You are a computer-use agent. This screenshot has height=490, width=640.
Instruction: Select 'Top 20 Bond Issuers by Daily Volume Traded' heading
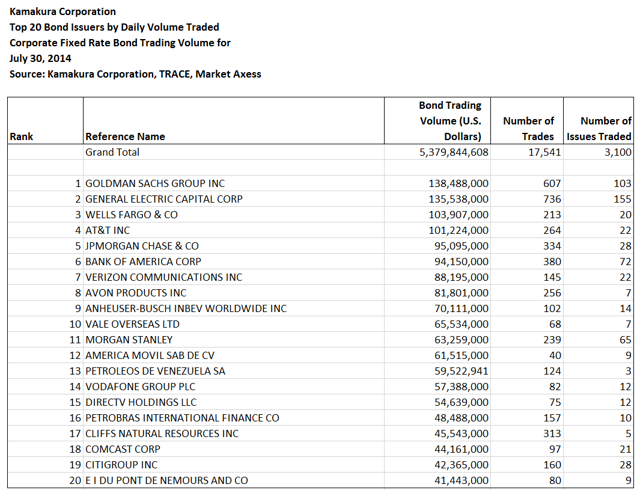click(x=114, y=27)
